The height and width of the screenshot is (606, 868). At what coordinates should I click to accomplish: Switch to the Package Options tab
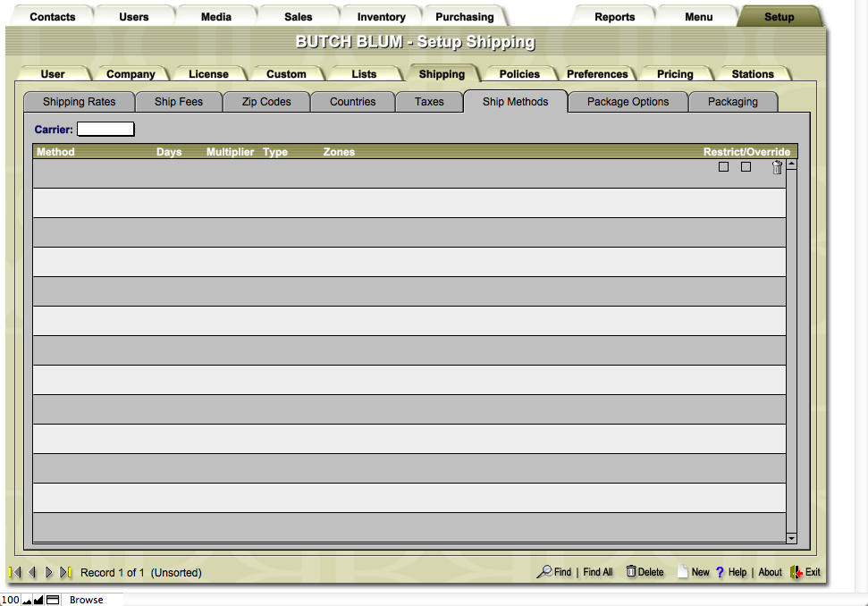click(x=628, y=102)
